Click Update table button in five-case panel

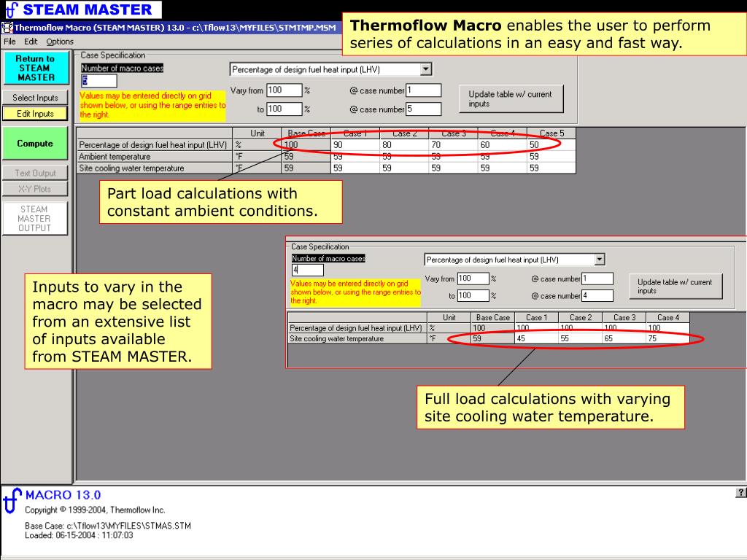point(511,98)
